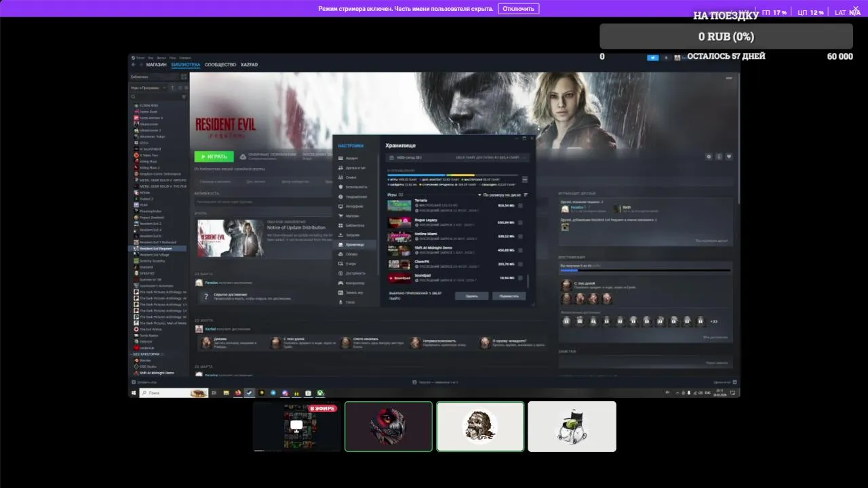Open the МАГАЗИН tab in Steam
868x488 pixels.
[156, 64]
